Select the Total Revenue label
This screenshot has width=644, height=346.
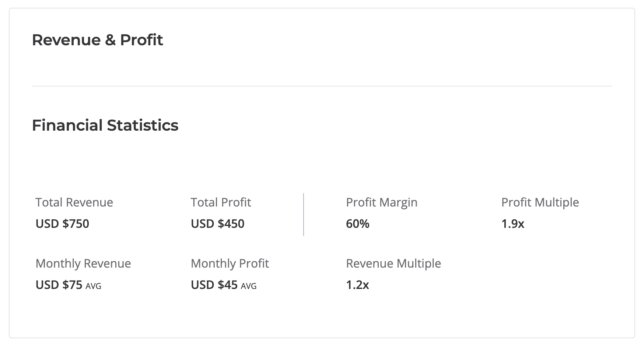tap(74, 202)
